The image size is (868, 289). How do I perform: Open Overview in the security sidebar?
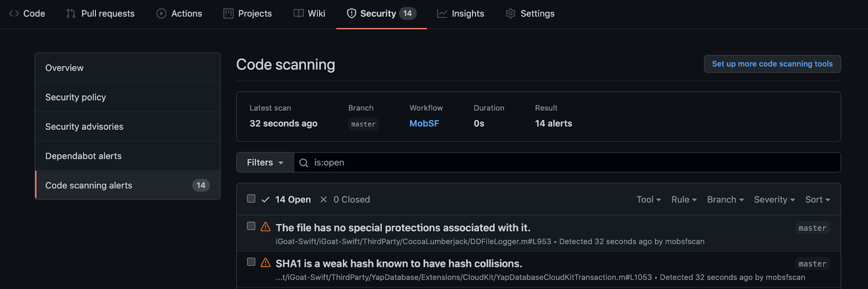click(x=127, y=68)
